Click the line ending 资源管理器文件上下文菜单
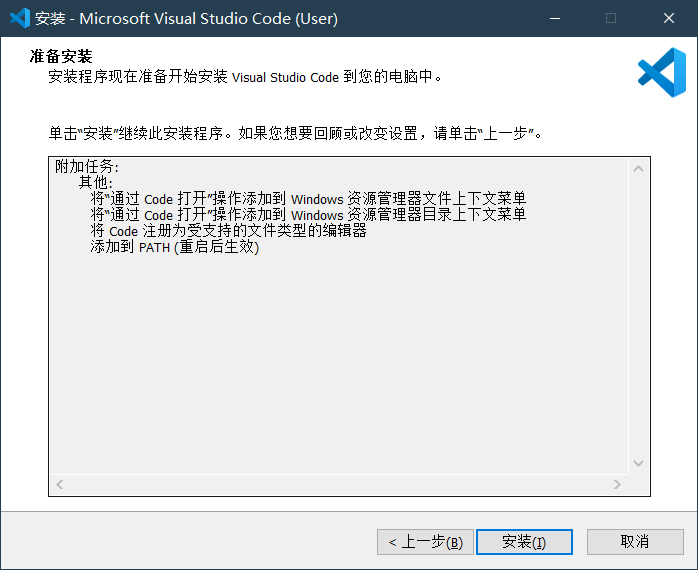698x570 pixels. tap(308, 199)
